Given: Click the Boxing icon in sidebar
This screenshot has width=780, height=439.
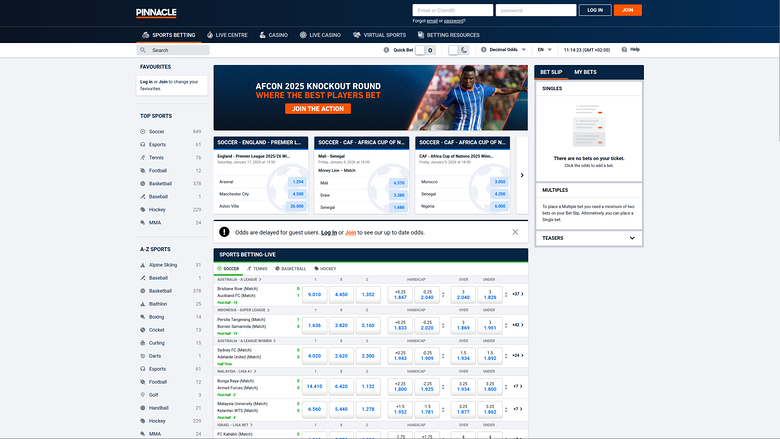Looking at the screenshot, I should click(144, 316).
